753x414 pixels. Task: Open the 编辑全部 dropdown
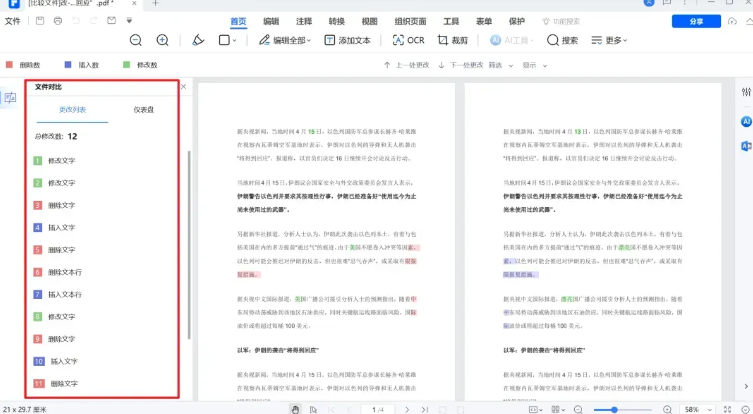(285, 40)
